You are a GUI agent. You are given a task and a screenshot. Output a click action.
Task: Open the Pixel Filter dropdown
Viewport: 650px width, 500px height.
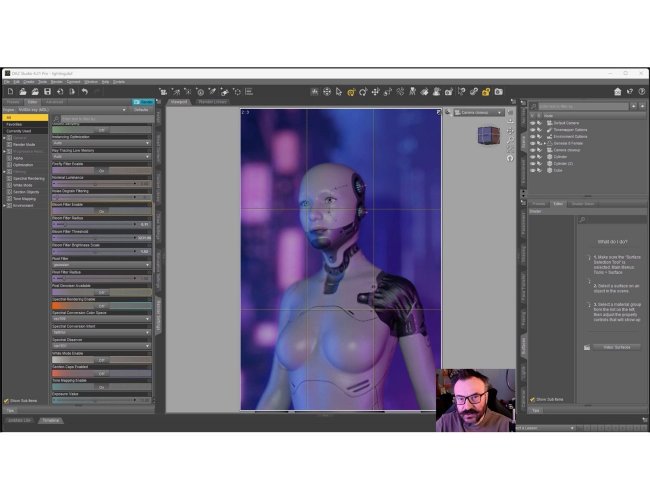click(x=102, y=265)
